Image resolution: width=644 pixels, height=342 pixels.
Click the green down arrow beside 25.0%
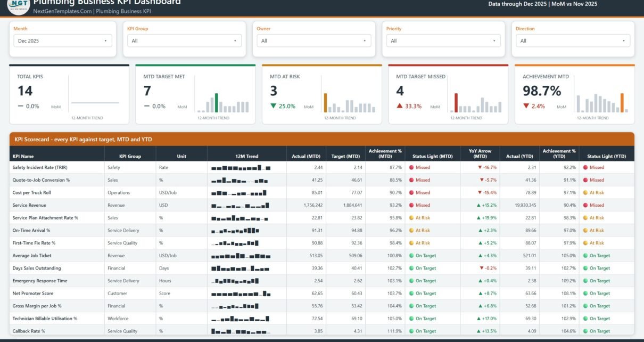point(274,106)
